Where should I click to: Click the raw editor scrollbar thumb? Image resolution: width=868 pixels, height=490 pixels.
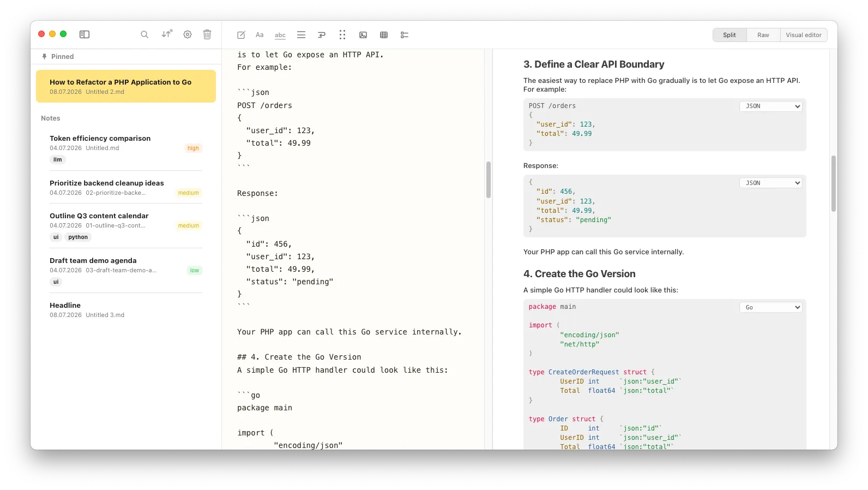tap(489, 180)
